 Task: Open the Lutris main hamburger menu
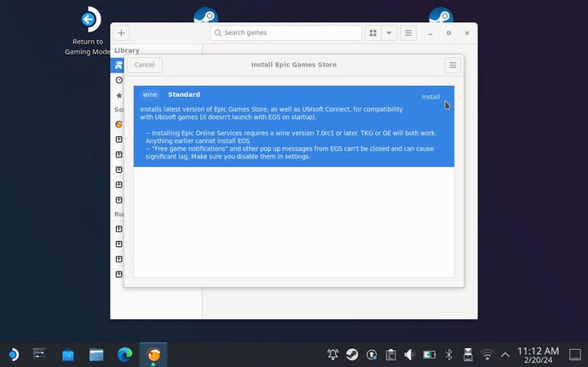pyautogui.click(x=409, y=33)
